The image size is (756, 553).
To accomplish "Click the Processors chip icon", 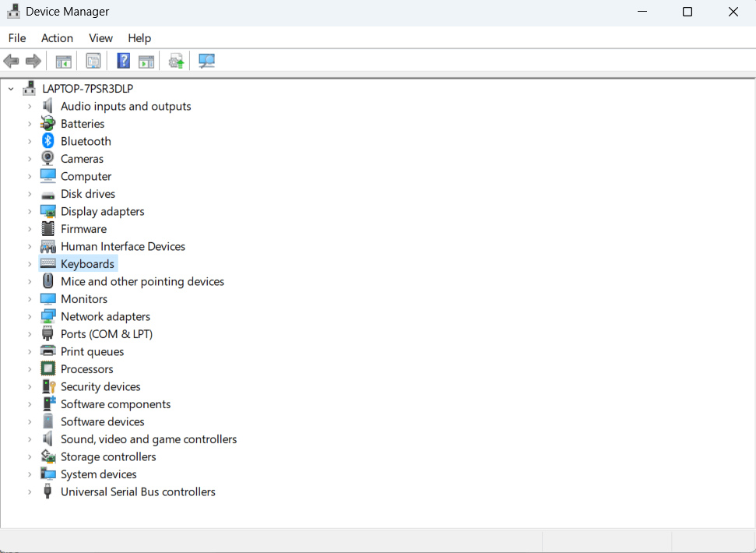I will pos(47,369).
